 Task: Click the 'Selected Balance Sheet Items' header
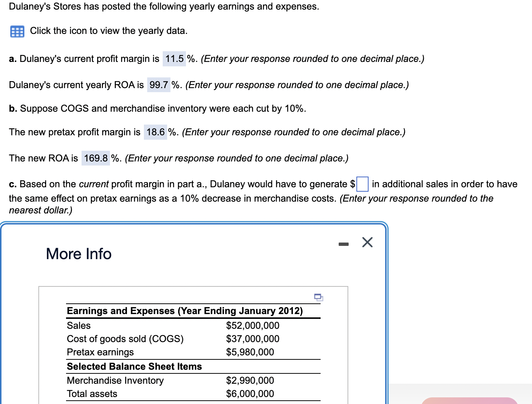click(x=134, y=366)
